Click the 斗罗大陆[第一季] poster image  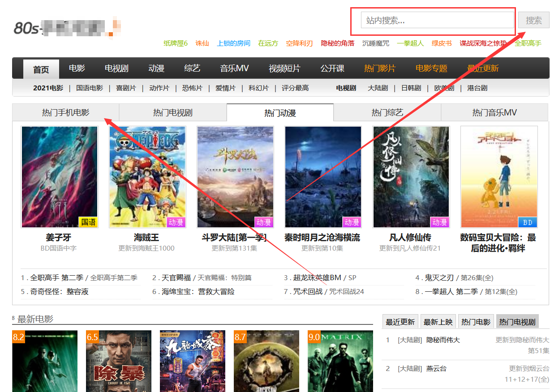click(235, 177)
